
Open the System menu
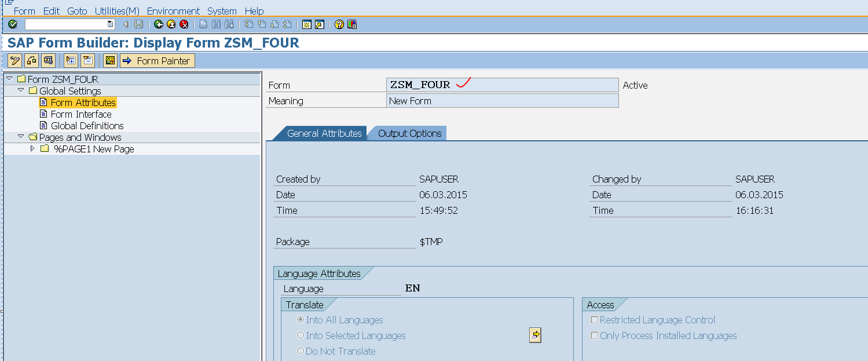pyautogui.click(x=222, y=11)
